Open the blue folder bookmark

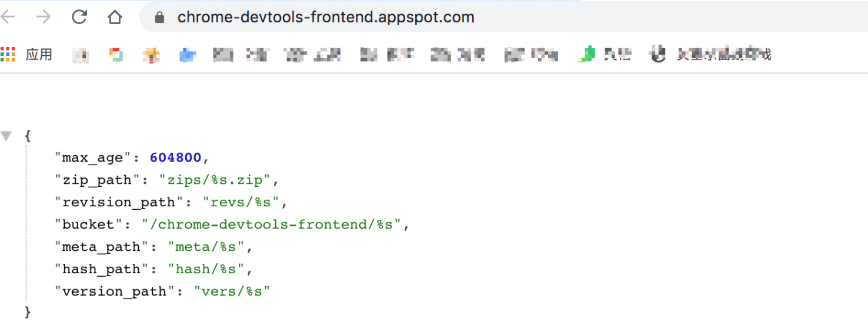pos(188,55)
